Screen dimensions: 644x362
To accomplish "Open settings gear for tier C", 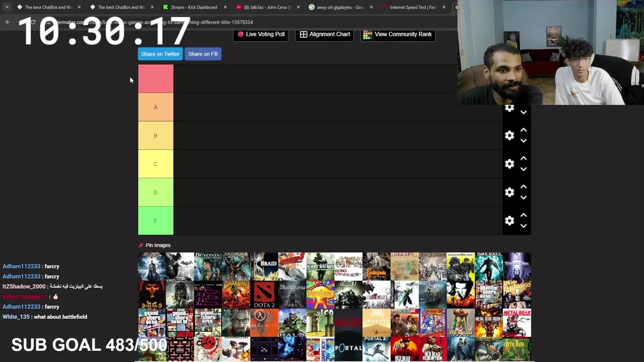I will (x=510, y=164).
